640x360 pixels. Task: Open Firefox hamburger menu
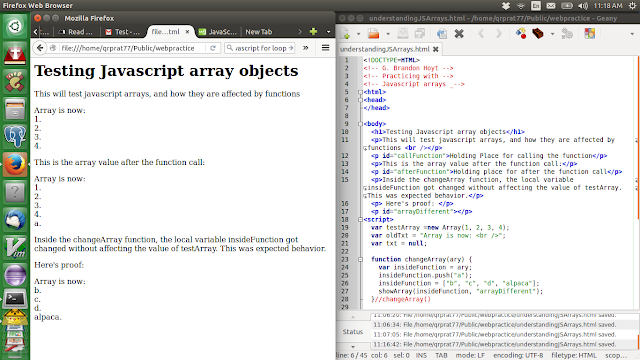pyautogui.click(x=325, y=48)
